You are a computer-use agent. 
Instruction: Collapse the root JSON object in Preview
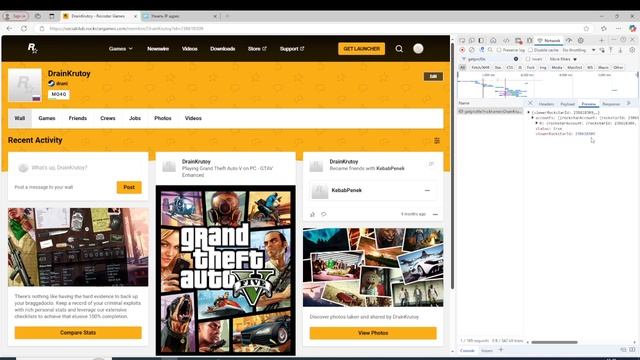(529, 112)
